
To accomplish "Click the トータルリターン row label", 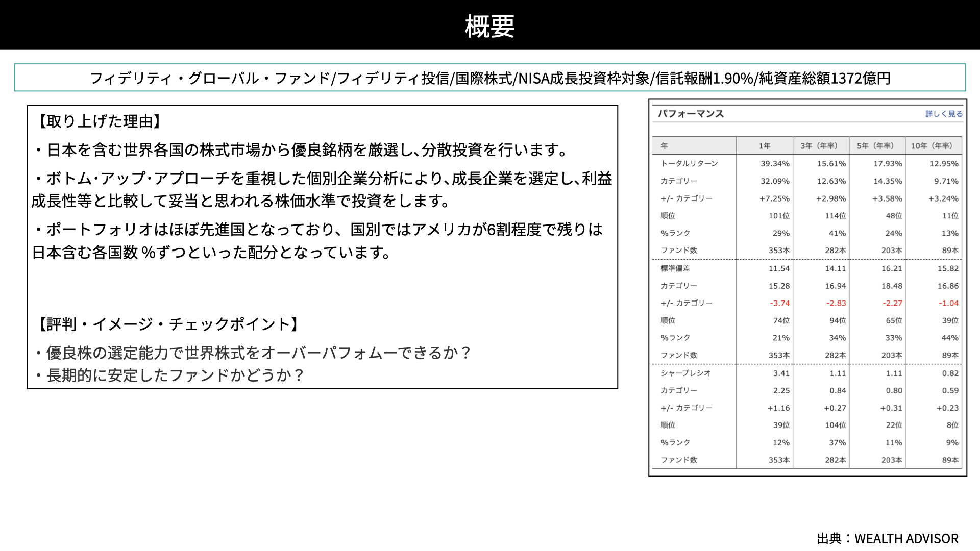I will click(x=689, y=163).
